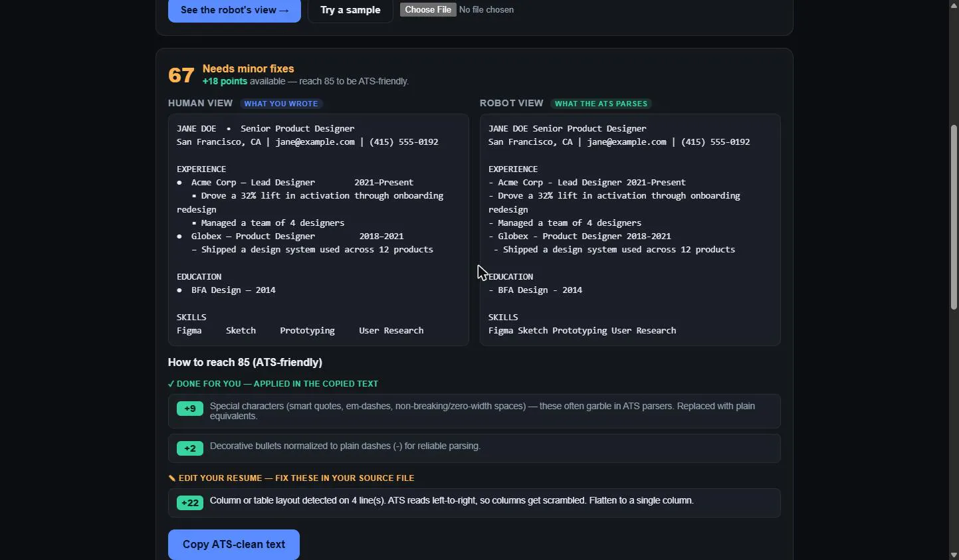959x560 pixels.
Task: Click the Decorative bullets normalized description
Action: pos(345,446)
